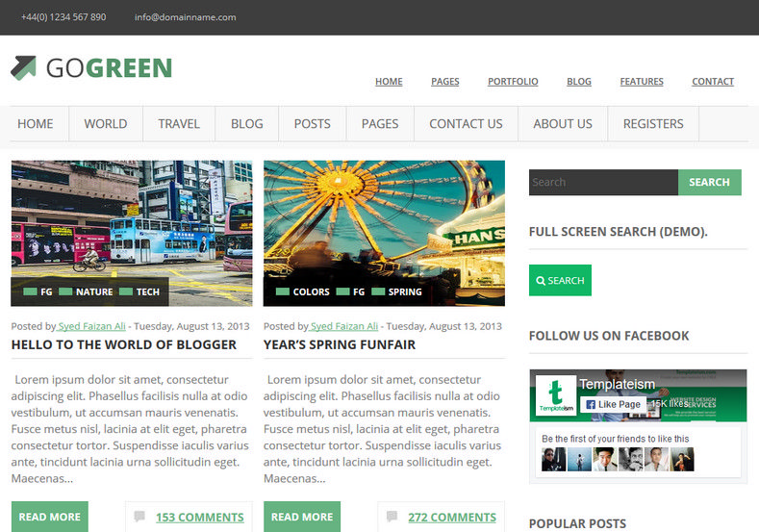Click the comment bubble icon beside 272 Comments

coord(392,516)
